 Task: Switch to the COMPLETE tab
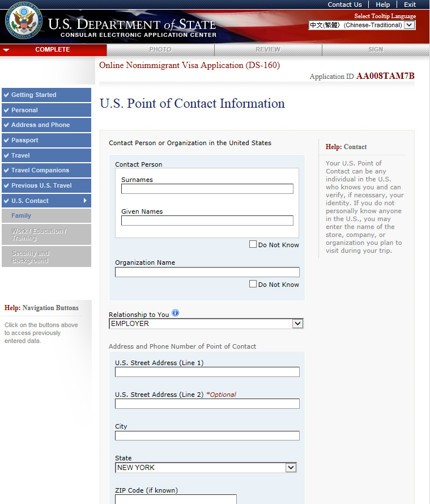pos(53,50)
